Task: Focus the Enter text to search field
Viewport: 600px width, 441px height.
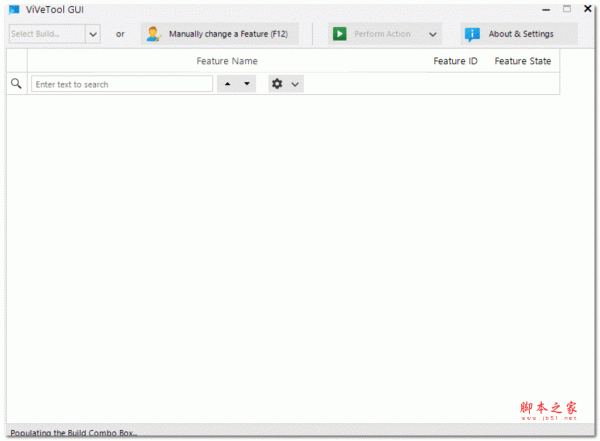Action: [121, 84]
